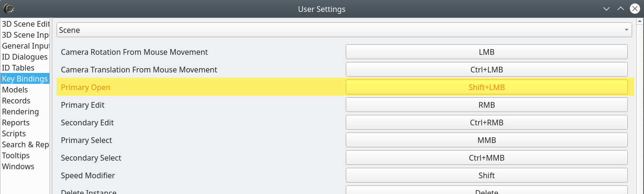
Task: Change the Secondary Edit Ctrl+RMB binding
Action: [487, 123]
